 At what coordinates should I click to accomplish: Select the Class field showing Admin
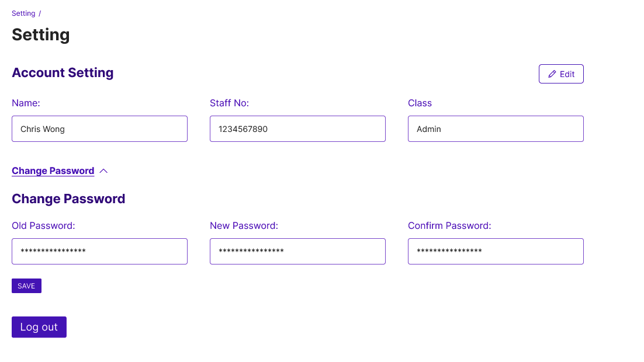tap(496, 128)
